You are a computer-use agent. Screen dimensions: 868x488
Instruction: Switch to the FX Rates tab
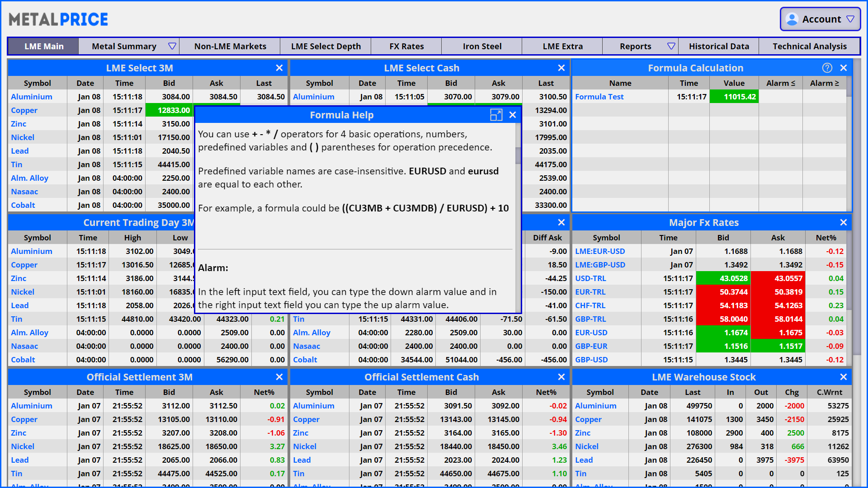pos(406,46)
